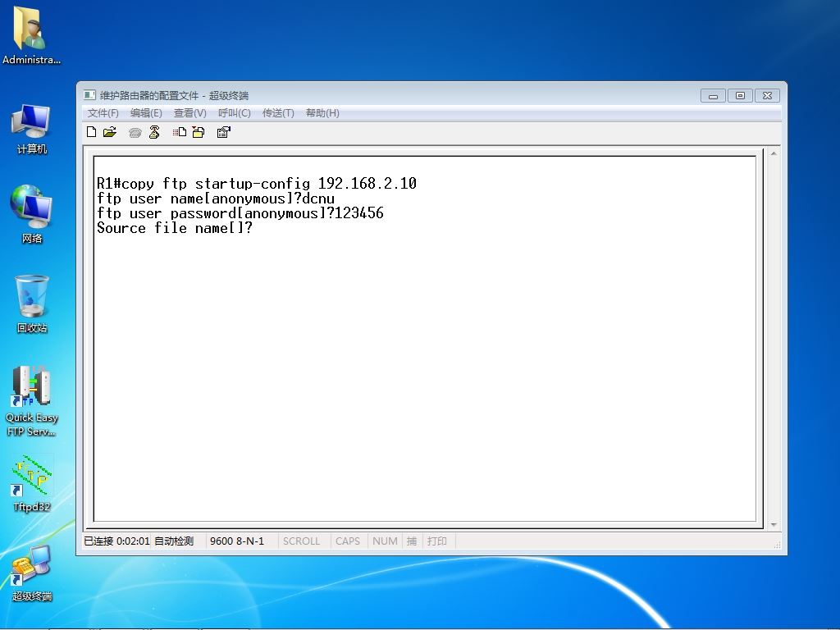Screen dimensions: 840x630
Task: Open the 查看(V) menu
Action: [189, 113]
